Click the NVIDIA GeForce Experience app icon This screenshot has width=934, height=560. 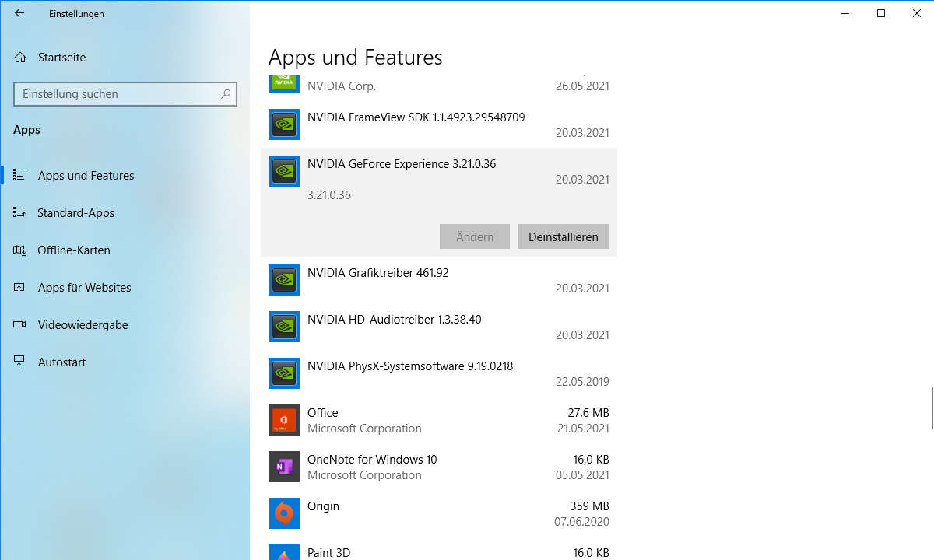tap(284, 171)
